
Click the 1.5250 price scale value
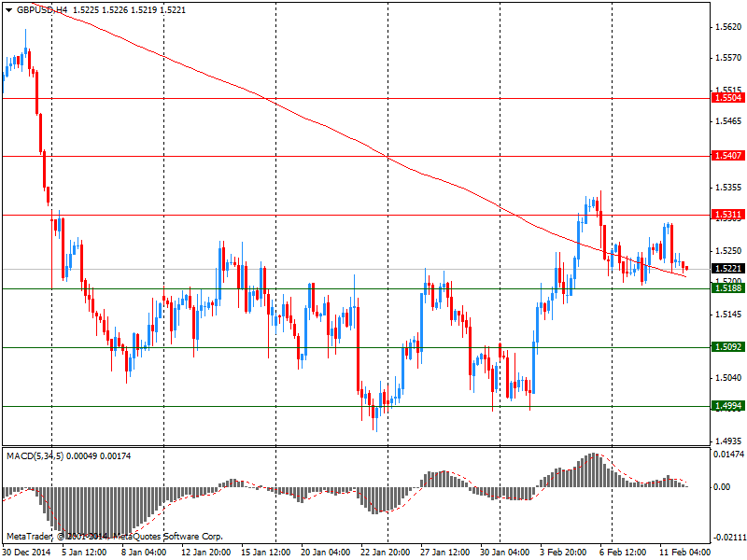729,251
